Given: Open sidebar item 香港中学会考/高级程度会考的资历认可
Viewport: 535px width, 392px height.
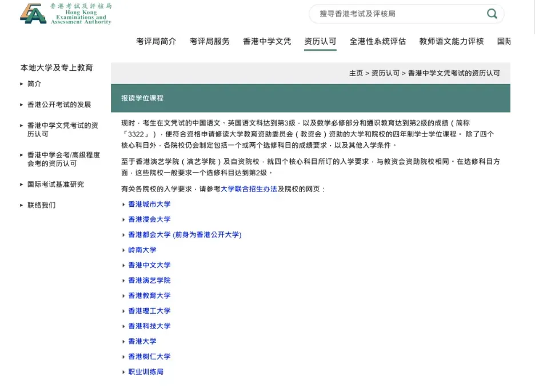Looking at the screenshot, I should tap(64, 159).
